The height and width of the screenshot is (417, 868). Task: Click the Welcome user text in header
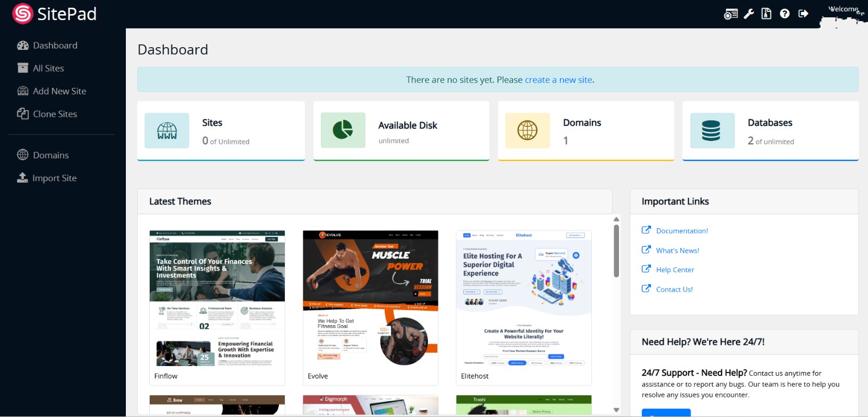click(x=844, y=10)
